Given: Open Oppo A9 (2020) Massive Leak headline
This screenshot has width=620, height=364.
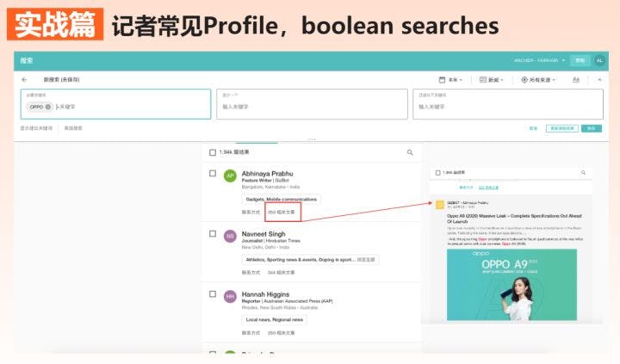Looking at the screenshot, I should pyautogui.click(x=514, y=219).
